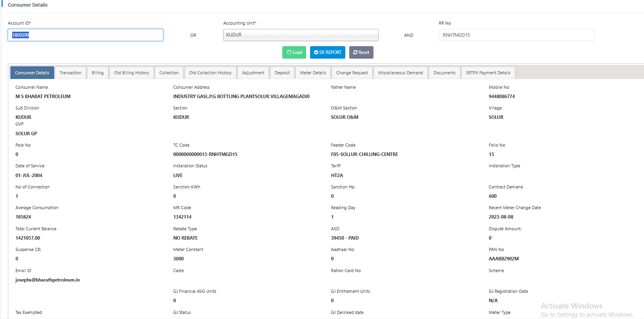Open the Change Request tab
Image resolution: width=644 pixels, height=319 pixels.
pos(352,73)
